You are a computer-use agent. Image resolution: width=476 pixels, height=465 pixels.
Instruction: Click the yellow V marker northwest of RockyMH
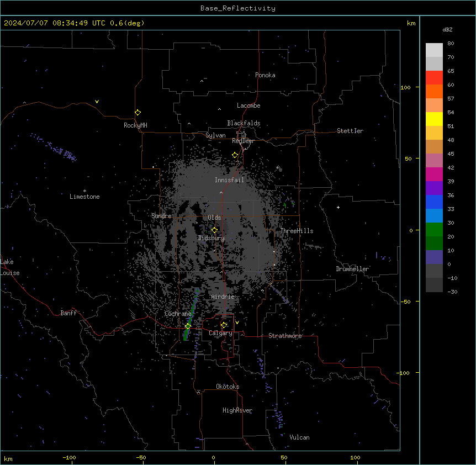pyautogui.click(x=97, y=102)
